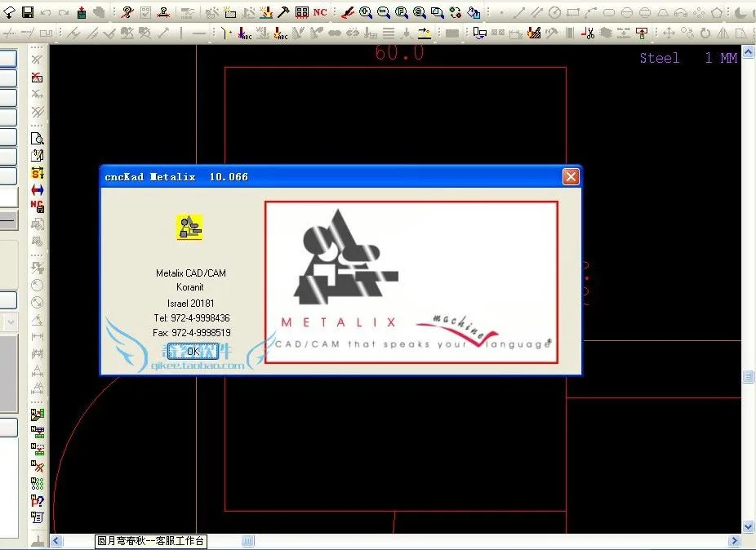Click the red NC toolbar icon

(x=319, y=12)
